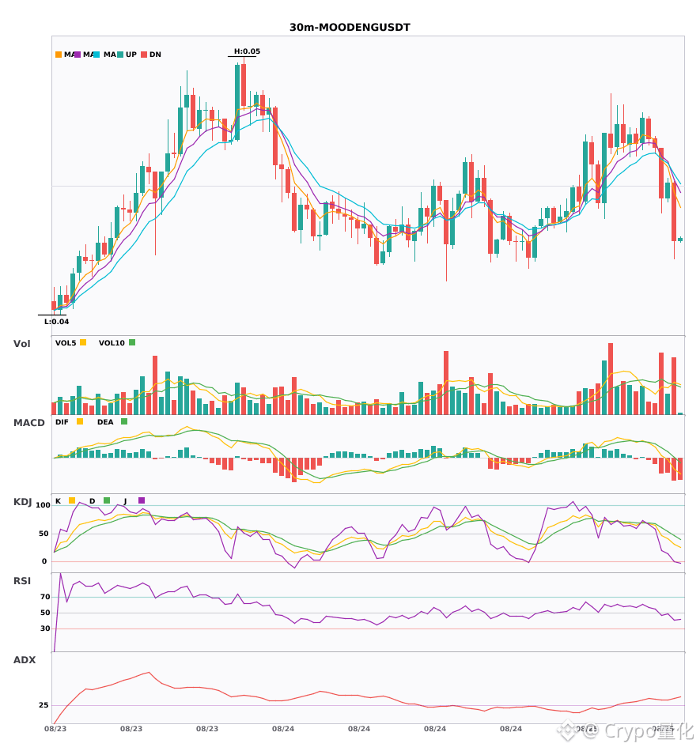The image size is (700, 751).
Task: Click the yellow K line legend swatch
Action: pos(72,500)
